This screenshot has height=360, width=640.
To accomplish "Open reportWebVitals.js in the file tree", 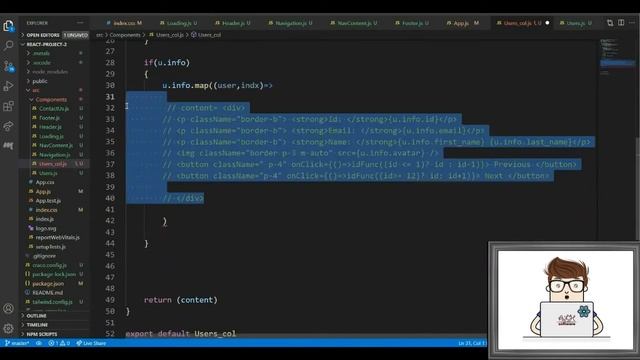I will 58,238.
